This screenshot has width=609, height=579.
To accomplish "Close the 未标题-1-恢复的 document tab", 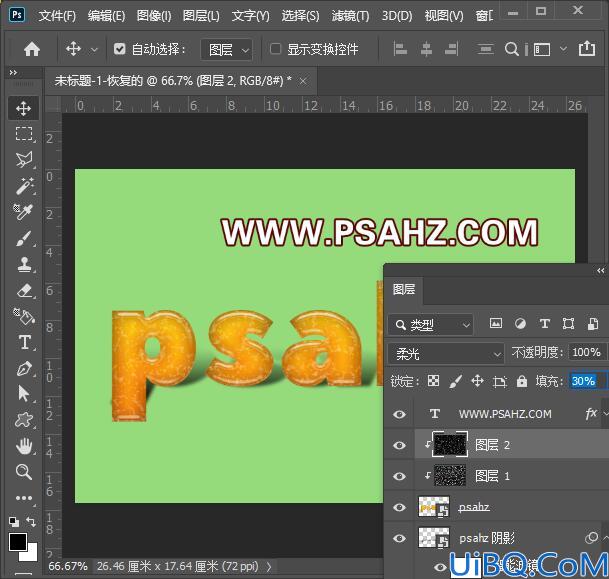I will (x=303, y=81).
